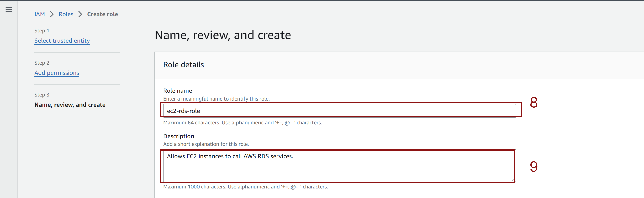This screenshot has height=198, width=644.
Task: Click the Step 2 label
Action: [x=42, y=63]
